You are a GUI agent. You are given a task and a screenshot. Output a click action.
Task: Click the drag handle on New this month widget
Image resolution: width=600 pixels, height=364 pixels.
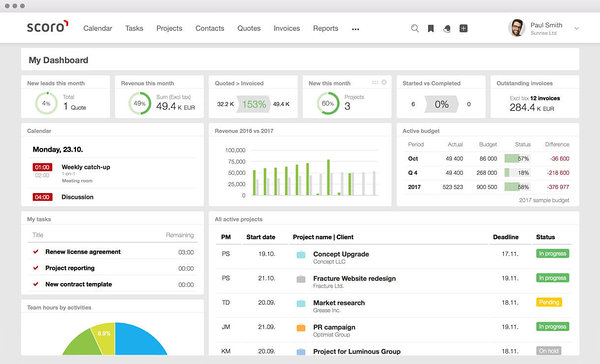pos(375,82)
